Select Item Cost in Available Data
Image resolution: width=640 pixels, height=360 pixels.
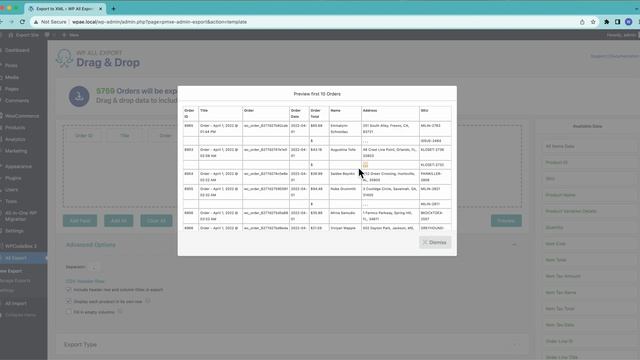click(588, 244)
